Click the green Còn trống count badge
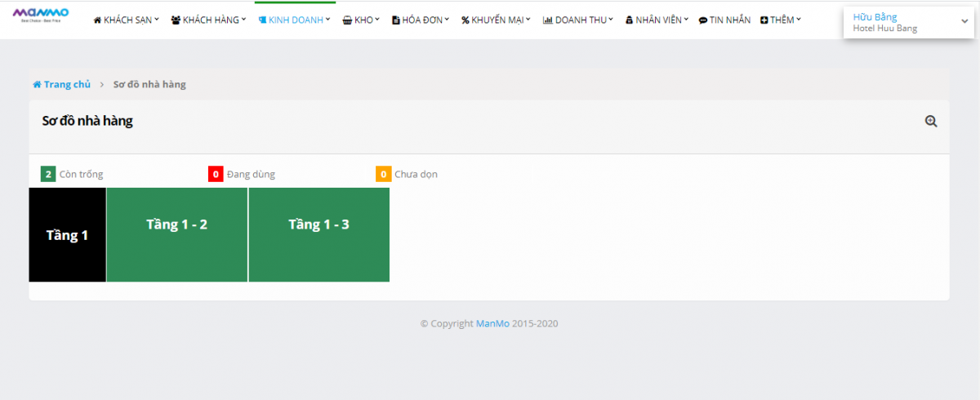980x400 pixels. pos(48,174)
